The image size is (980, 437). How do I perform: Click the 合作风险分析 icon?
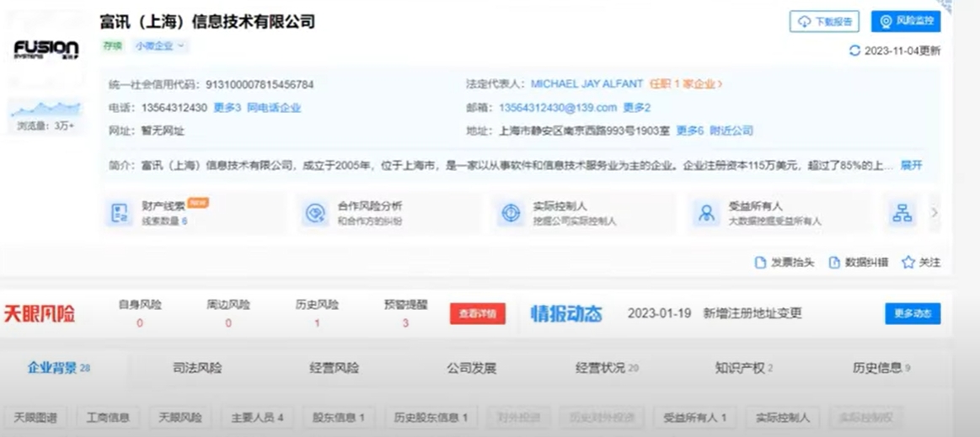pyautogui.click(x=316, y=214)
